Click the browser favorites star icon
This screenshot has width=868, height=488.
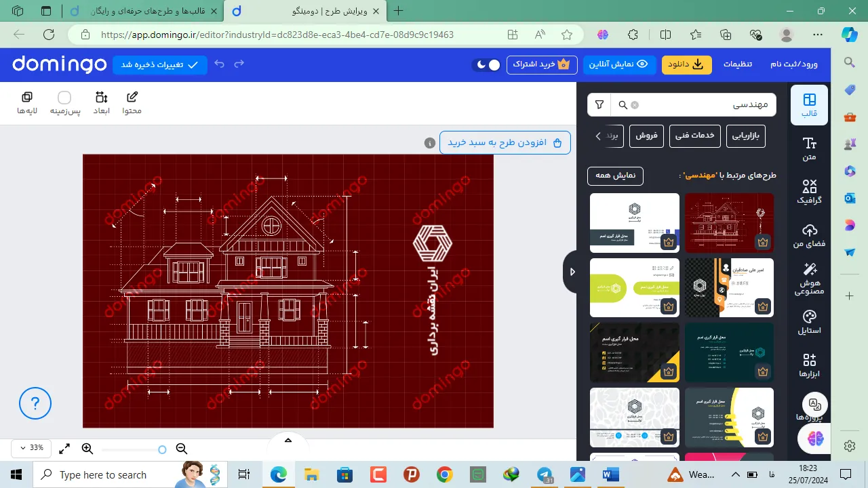(567, 35)
